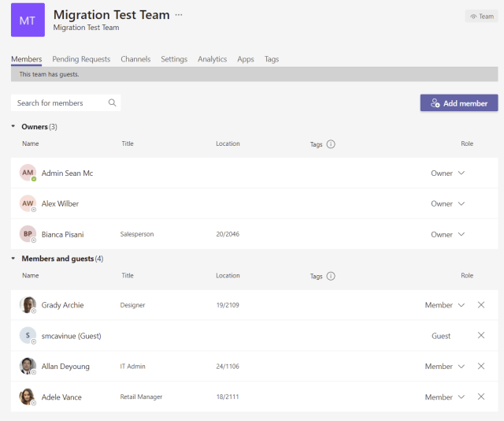Click location value 20/2046
Viewport: 504px width, 421px height.
228,234
